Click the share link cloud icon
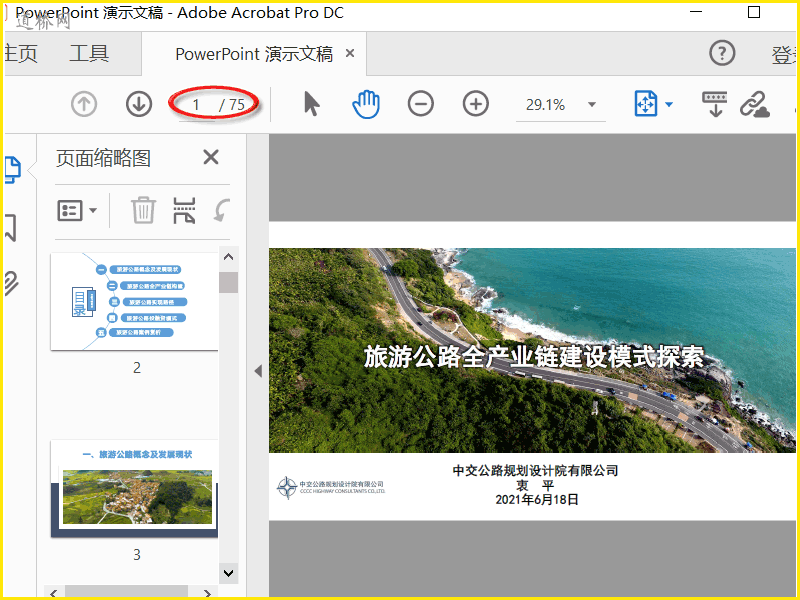The width and height of the screenshot is (800, 600). pos(755,105)
